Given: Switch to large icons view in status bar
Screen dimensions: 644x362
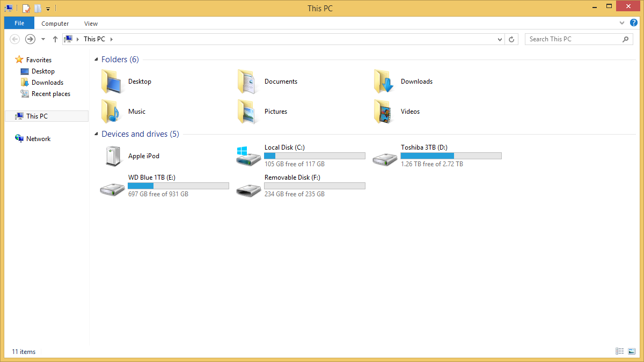Looking at the screenshot, I should click(632, 351).
